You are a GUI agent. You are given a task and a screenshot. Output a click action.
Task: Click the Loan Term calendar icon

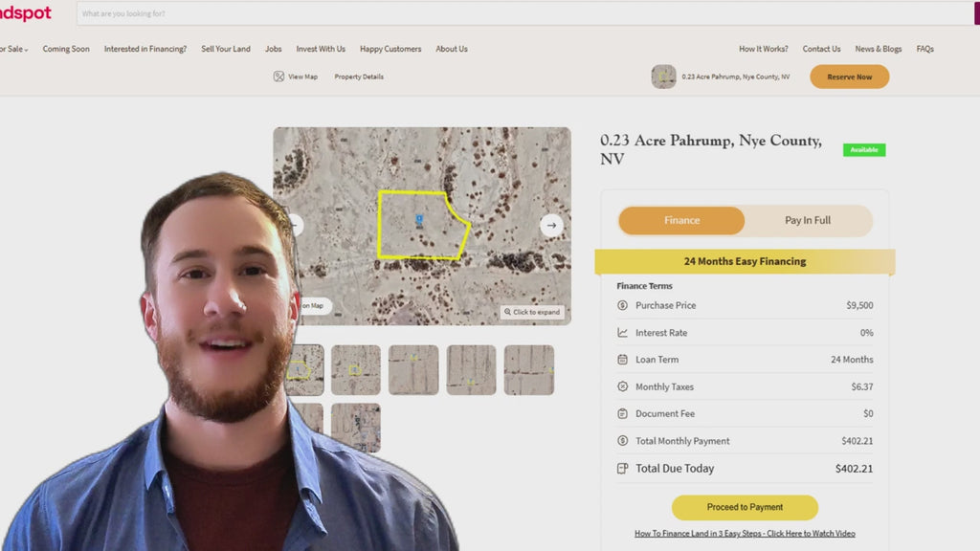[623, 360]
